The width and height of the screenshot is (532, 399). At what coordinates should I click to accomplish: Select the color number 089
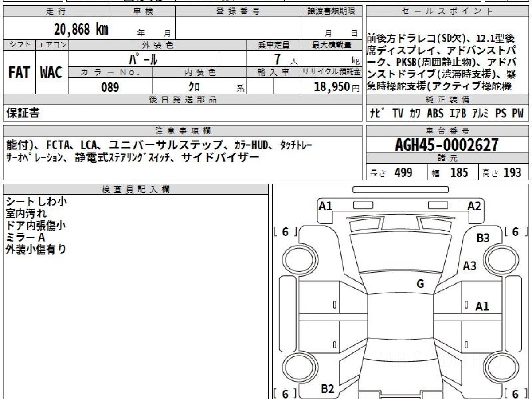(110, 87)
